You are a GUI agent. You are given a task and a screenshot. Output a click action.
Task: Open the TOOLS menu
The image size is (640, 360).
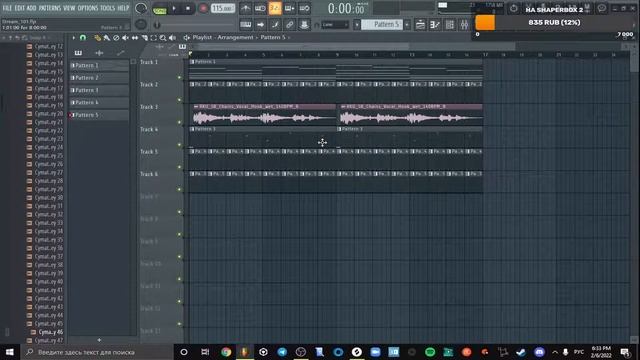pyautogui.click(x=108, y=8)
